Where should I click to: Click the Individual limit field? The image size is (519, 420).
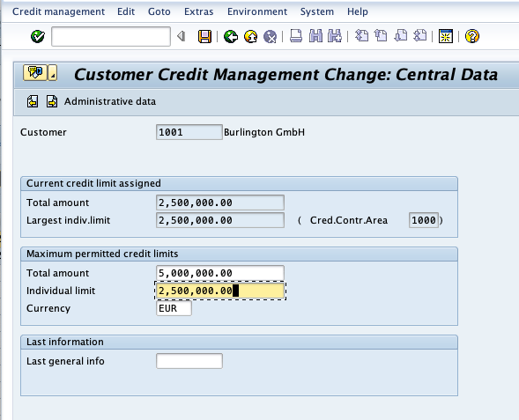tap(220, 291)
